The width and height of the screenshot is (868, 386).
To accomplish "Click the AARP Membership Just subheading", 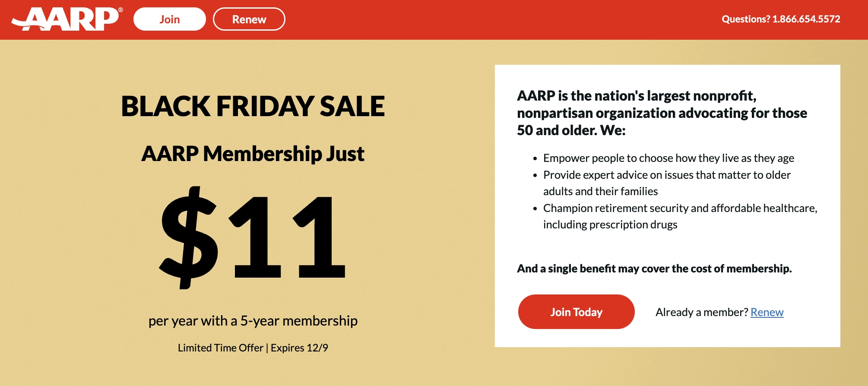I will point(253,155).
